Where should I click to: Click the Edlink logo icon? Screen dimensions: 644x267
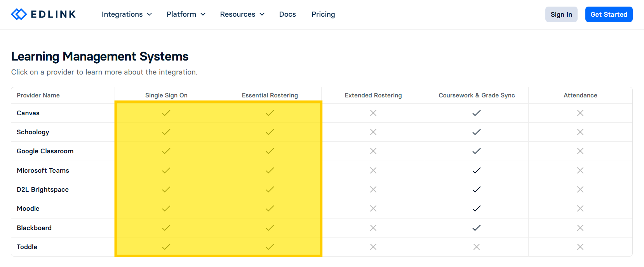pos(19,14)
